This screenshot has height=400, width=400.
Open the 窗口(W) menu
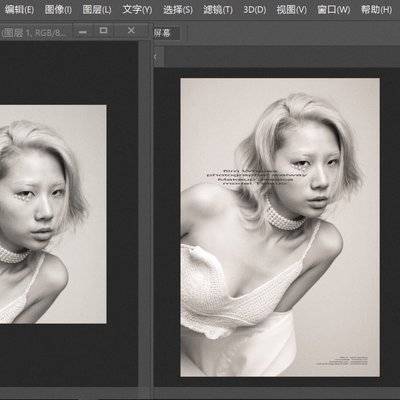[334, 9]
